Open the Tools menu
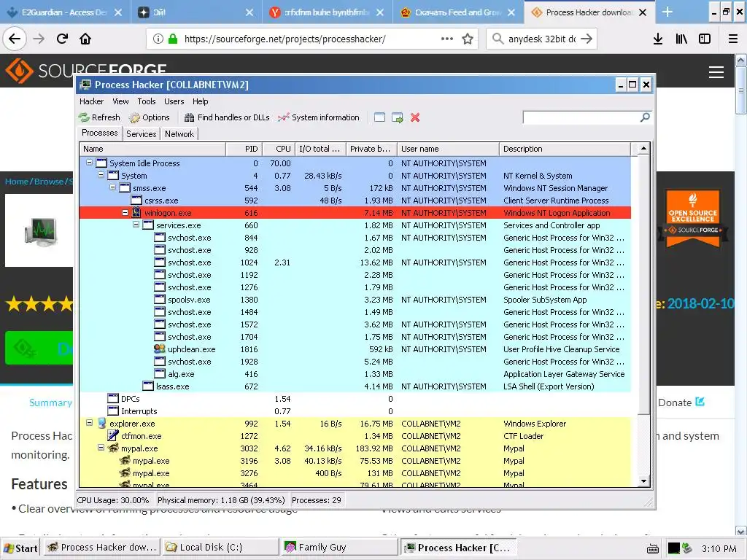 [x=146, y=101]
